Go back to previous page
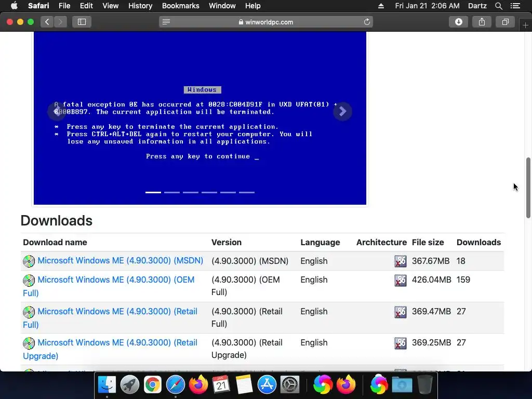This screenshot has width=532, height=399. (47, 22)
